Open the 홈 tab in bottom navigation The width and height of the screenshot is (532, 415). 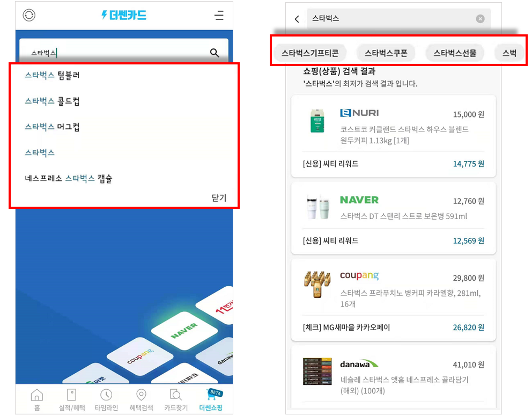click(x=37, y=400)
